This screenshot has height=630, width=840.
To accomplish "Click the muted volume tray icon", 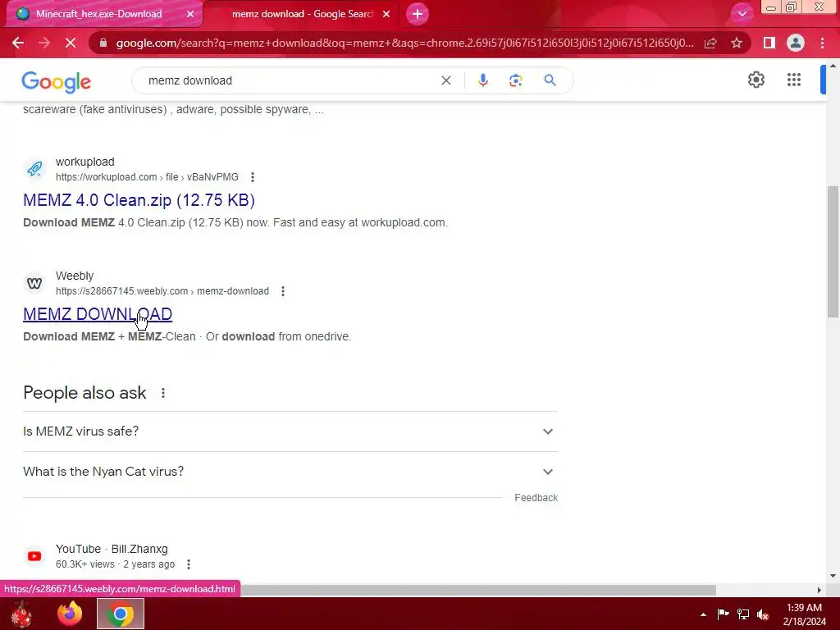I will pyautogui.click(x=763, y=614).
